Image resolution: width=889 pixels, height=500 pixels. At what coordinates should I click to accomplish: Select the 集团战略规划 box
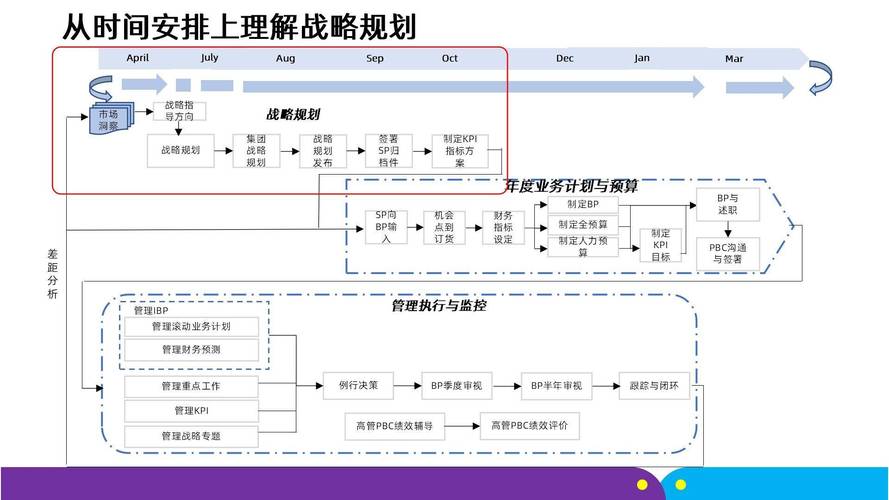(x=256, y=151)
